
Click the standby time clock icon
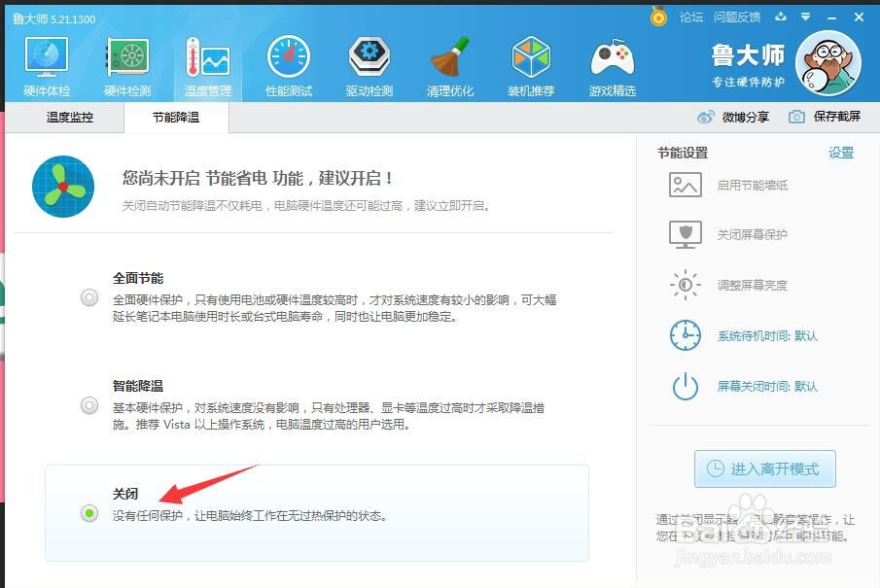tap(686, 335)
